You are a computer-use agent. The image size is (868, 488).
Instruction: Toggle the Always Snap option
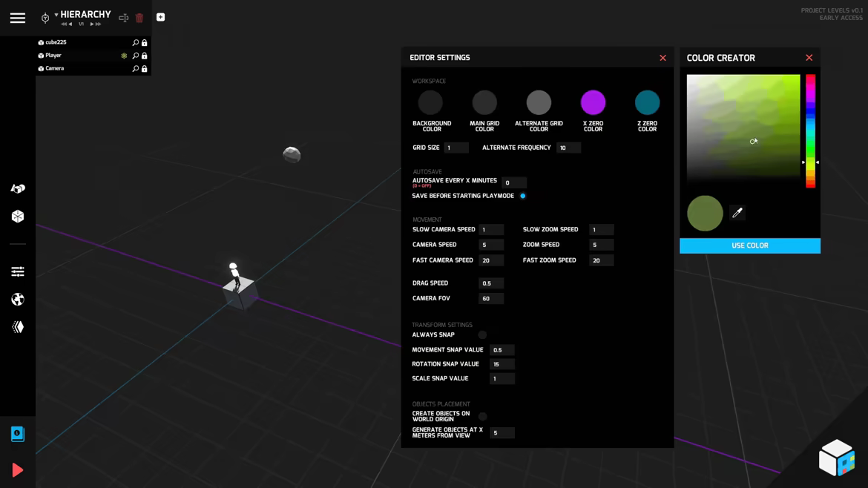483,334
